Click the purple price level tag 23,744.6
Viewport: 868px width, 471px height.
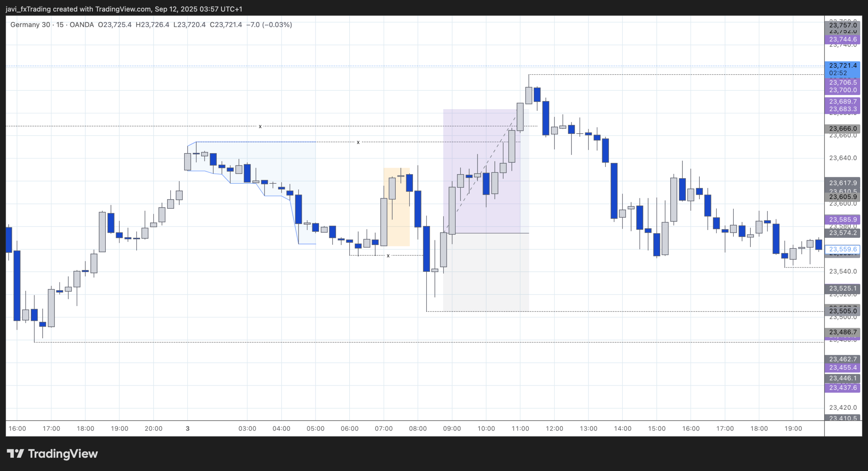pyautogui.click(x=843, y=39)
